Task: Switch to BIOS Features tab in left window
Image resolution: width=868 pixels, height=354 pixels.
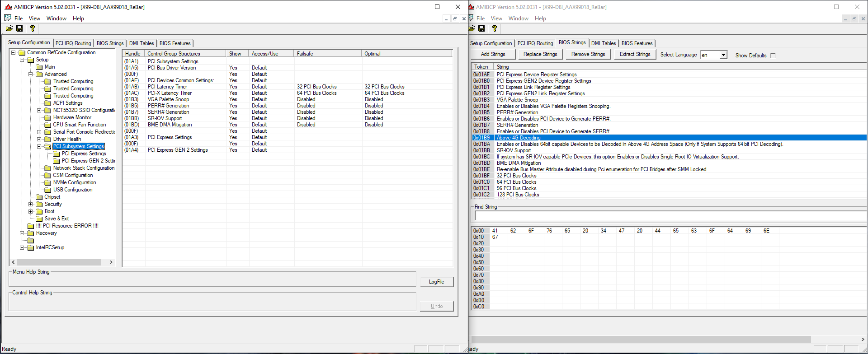Action: [175, 43]
